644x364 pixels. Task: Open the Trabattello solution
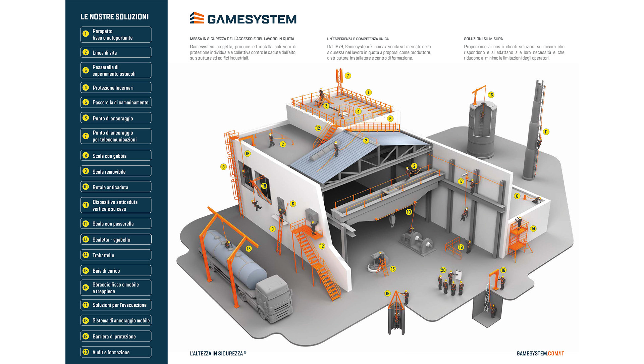point(116,255)
